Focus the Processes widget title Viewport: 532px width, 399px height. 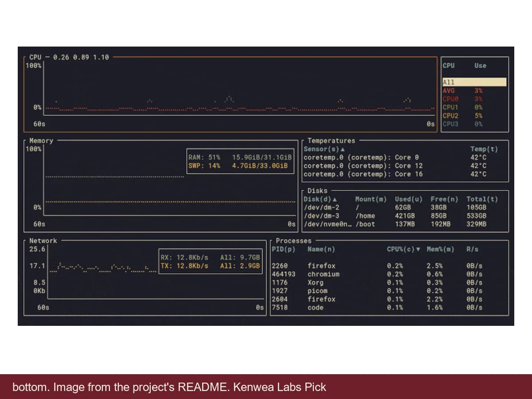pyautogui.click(x=293, y=241)
